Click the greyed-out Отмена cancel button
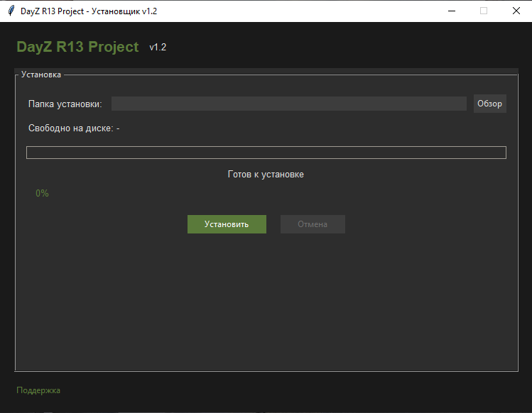 coord(313,224)
